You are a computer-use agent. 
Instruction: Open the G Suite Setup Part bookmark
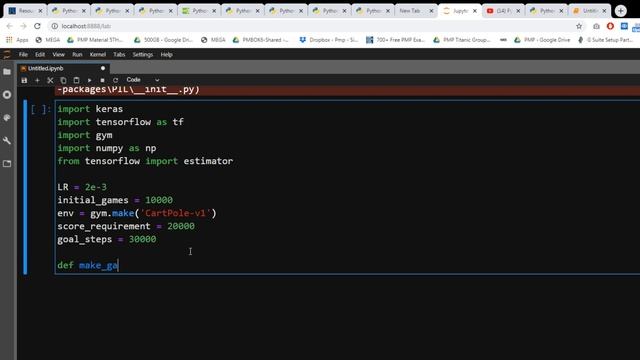coord(606,40)
